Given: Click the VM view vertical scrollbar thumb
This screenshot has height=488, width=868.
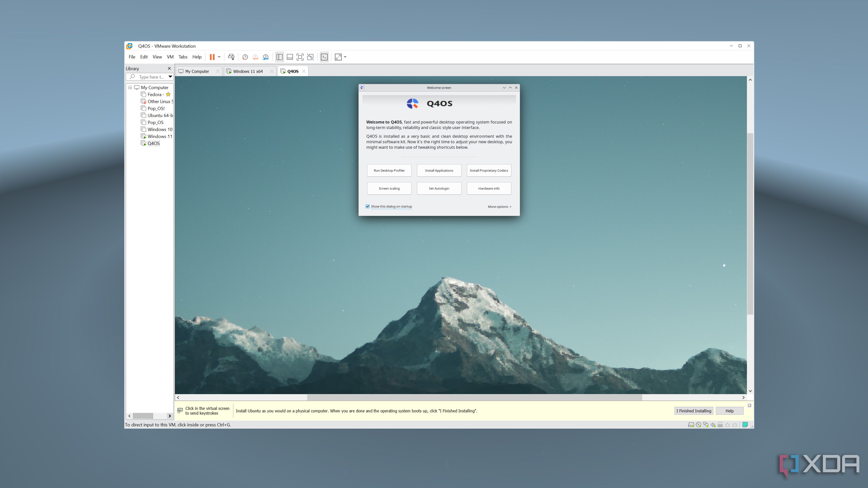Looking at the screenshot, I should click(750, 224).
